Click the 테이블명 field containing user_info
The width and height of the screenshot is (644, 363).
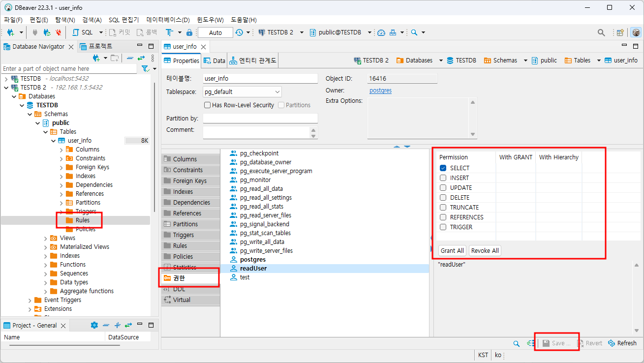tap(260, 79)
